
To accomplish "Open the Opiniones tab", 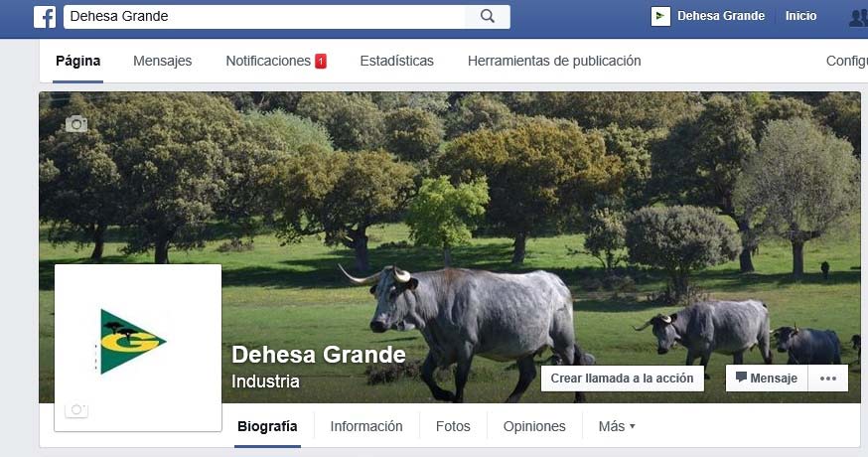I will [534, 426].
